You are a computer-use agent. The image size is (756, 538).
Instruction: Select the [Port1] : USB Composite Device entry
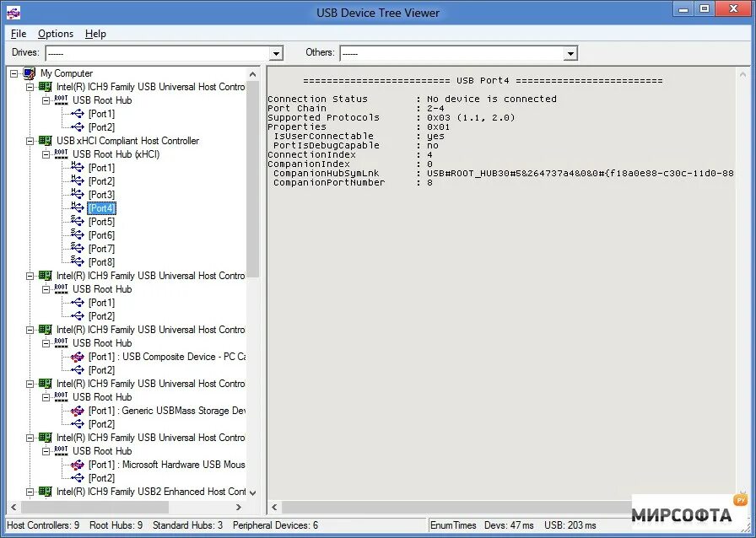(167, 357)
